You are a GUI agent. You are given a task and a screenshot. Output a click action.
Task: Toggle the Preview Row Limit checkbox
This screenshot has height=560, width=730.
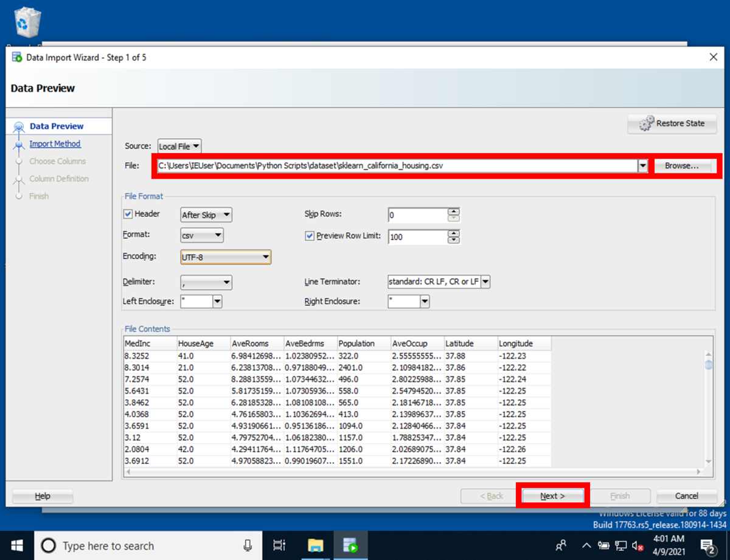(x=310, y=236)
